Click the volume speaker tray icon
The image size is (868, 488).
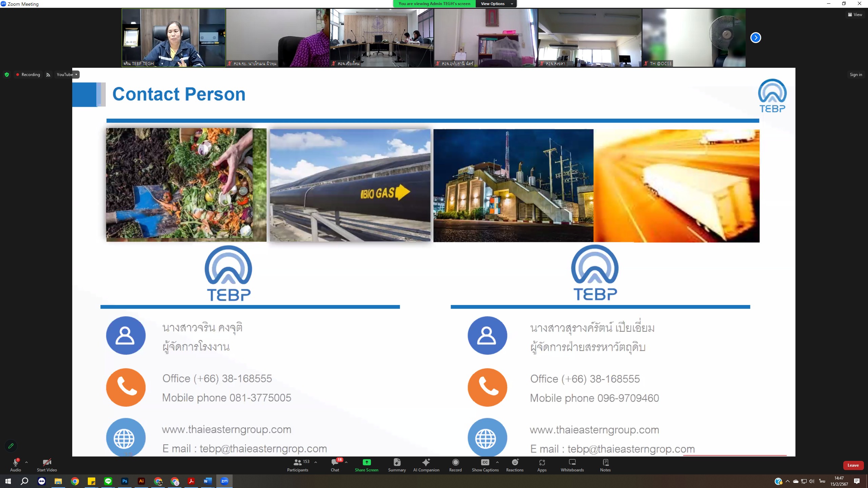[812, 481]
